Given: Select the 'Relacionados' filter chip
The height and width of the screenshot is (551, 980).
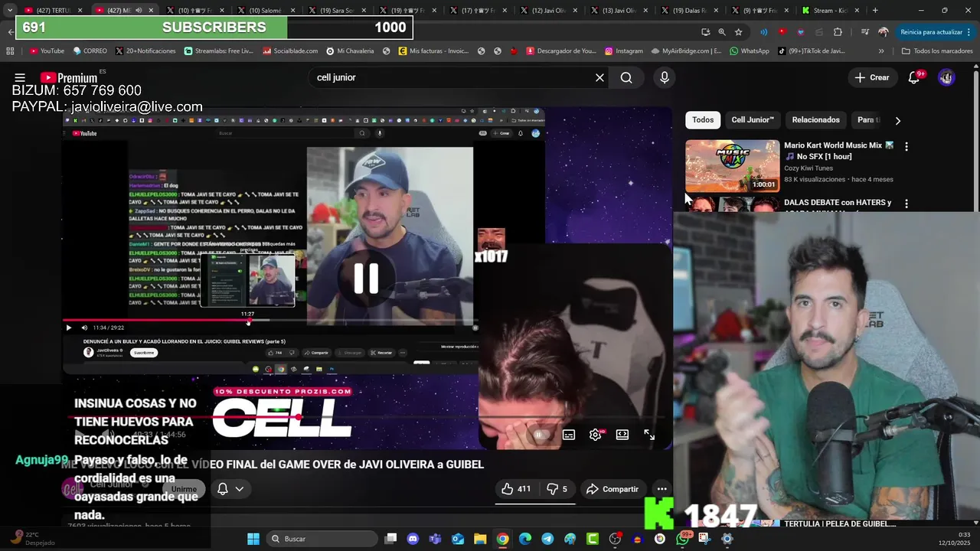Looking at the screenshot, I should click(x=815, y=120).
